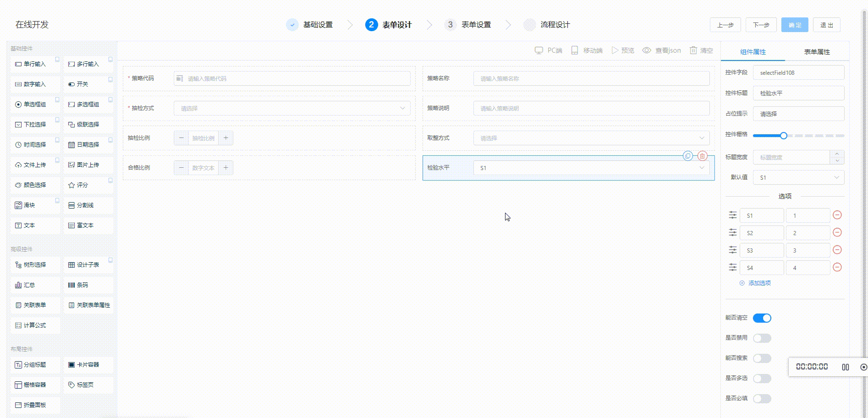Turn on the 是否必填 switch
868x418 pixels.
[762, 399]
